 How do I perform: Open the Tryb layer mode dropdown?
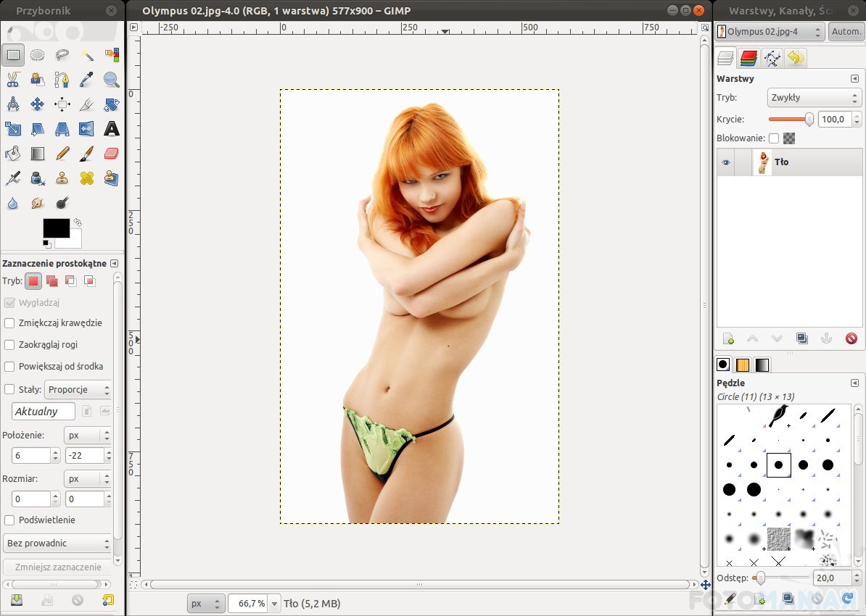pos(814,98)
